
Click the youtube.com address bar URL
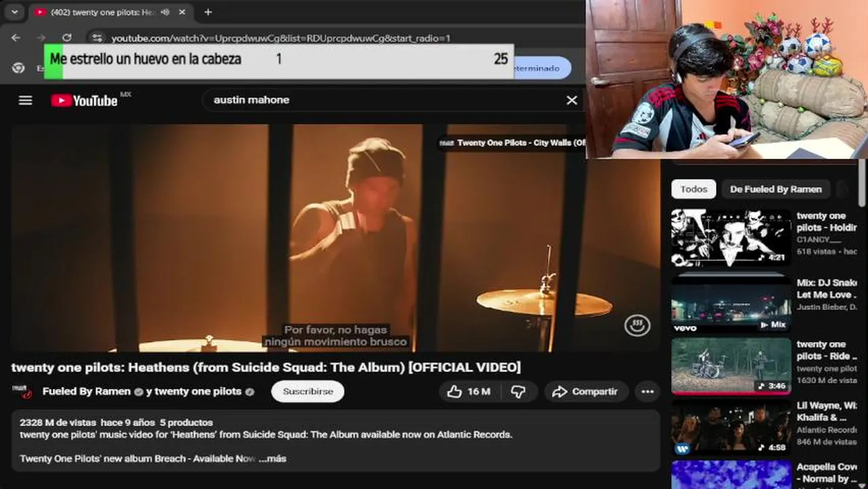(x=281, y=39)
